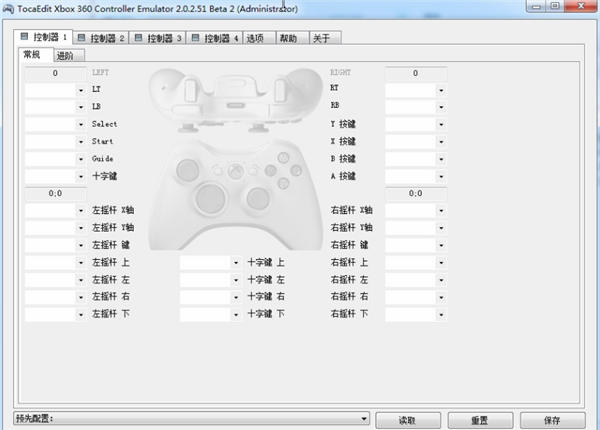Open the 关于 tab
600x430 pixels.
(x=325, y=38)
